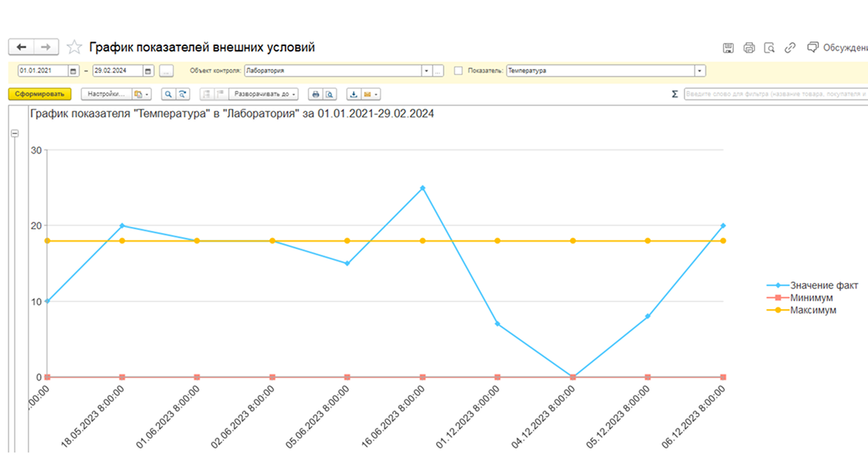
Task: Copy link with the chain icon
Action: coord(790,48)
